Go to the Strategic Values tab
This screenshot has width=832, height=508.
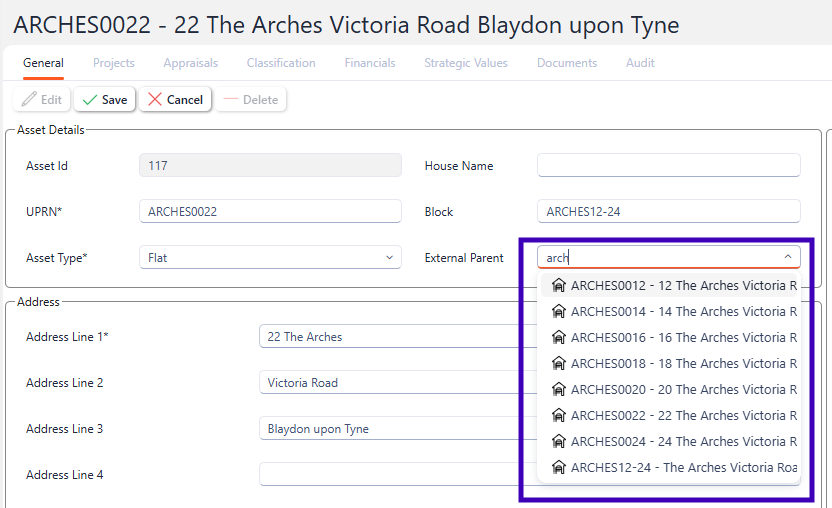tap(466, 63)
